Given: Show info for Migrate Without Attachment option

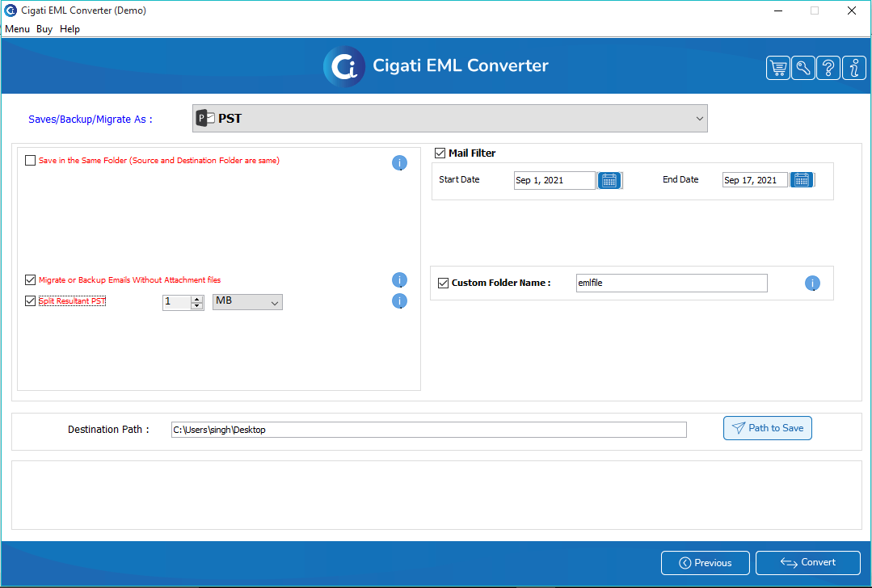Looking at the screenshot, I should [399, 280].
